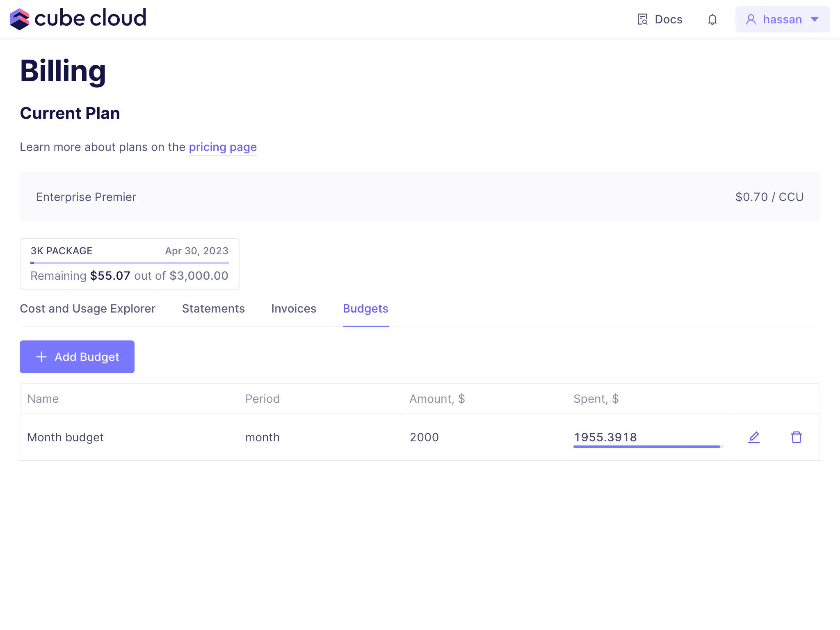Switch to Cost and Usage Explorer tab
The image size is (840, 630).
click(x=87, y=308)
